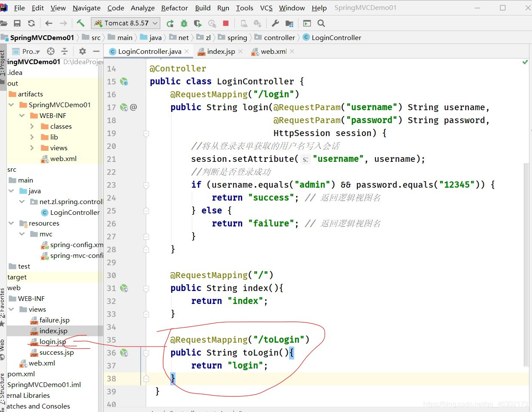This screenshot has width=532, height=412.
Task: Click the gutter bean icon on line 15
Action: tap(124, 81)
